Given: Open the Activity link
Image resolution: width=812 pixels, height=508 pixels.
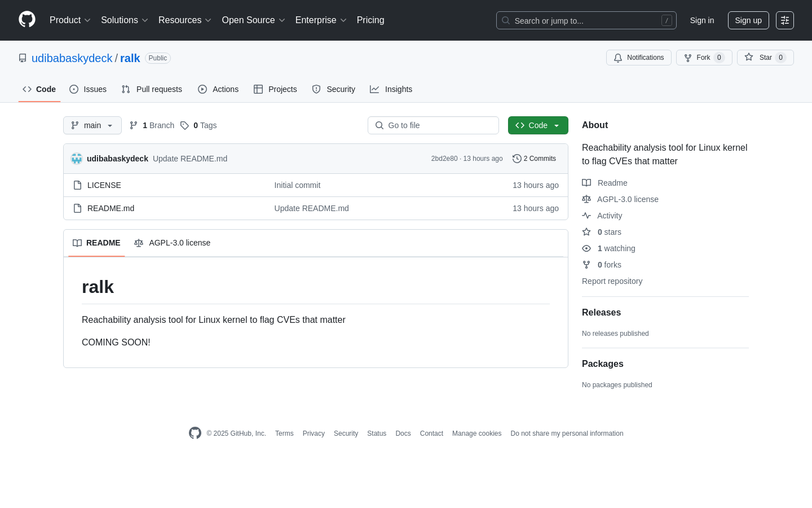Looking at the screenshot, I should (602, 216).
